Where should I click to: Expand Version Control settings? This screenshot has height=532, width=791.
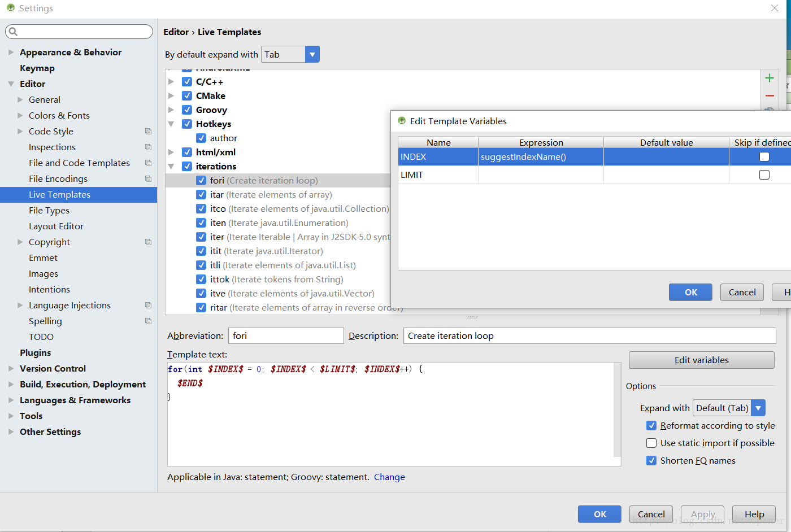(11, 368)
